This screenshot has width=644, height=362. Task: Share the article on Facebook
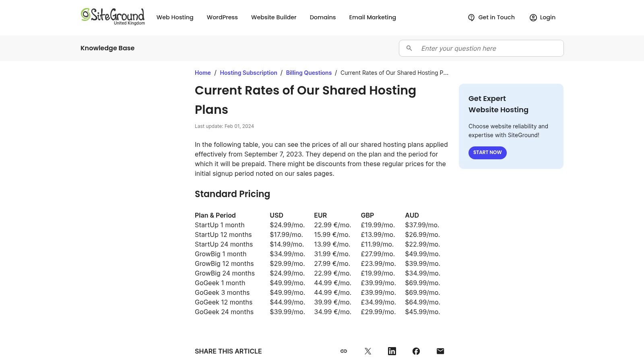[x=416, y=351]
